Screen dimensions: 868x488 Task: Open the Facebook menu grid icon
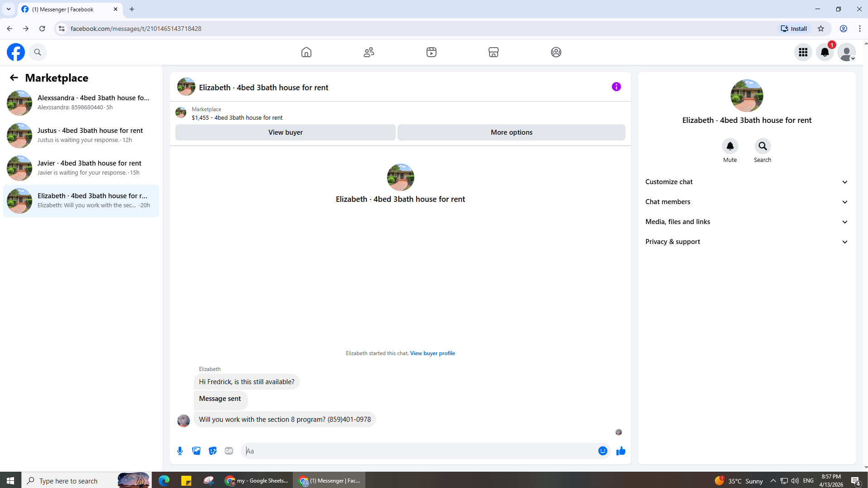pos(803,52)
